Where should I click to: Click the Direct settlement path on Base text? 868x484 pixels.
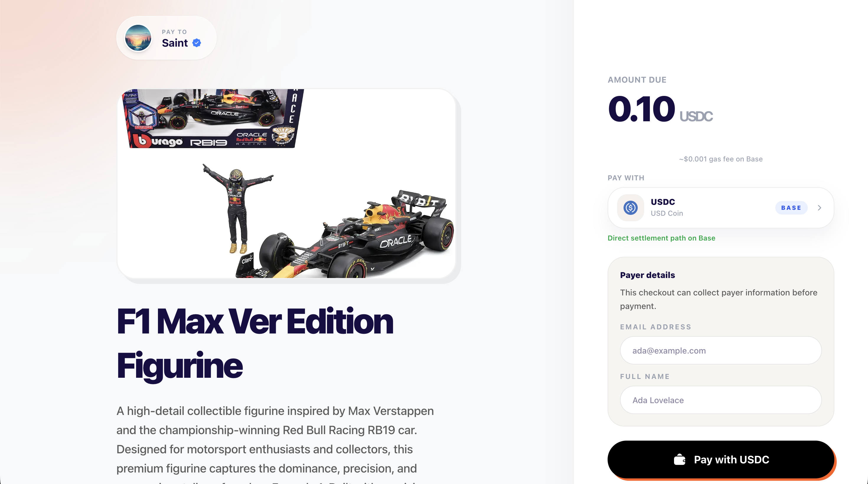[x=661, y=238]
